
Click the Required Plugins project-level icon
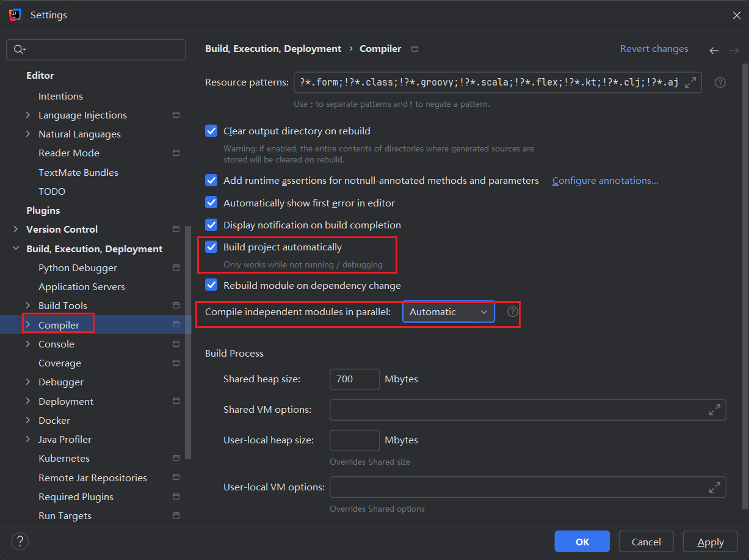176,496
